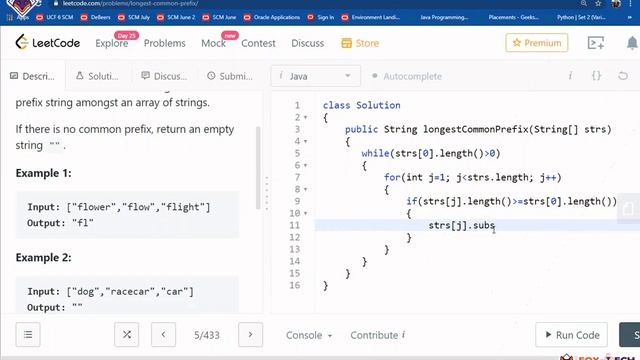
Task: Toggle the Autocomplete option
Action: pyautogui.click(x=407, y=76)
